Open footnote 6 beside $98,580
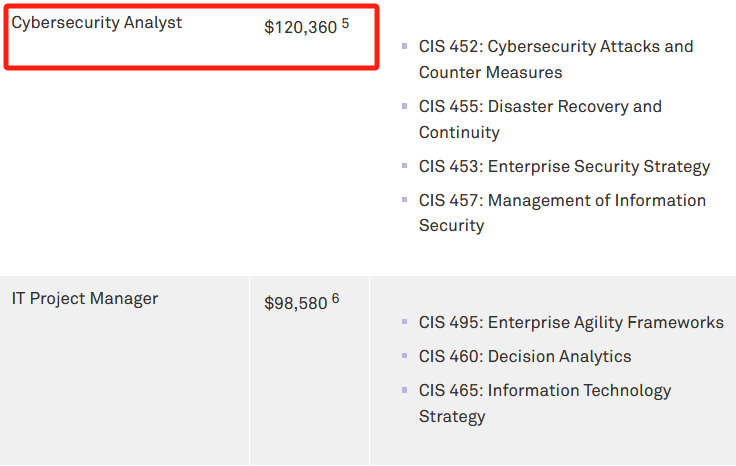This screenshot has height=466, width=736. click(336, 298)
